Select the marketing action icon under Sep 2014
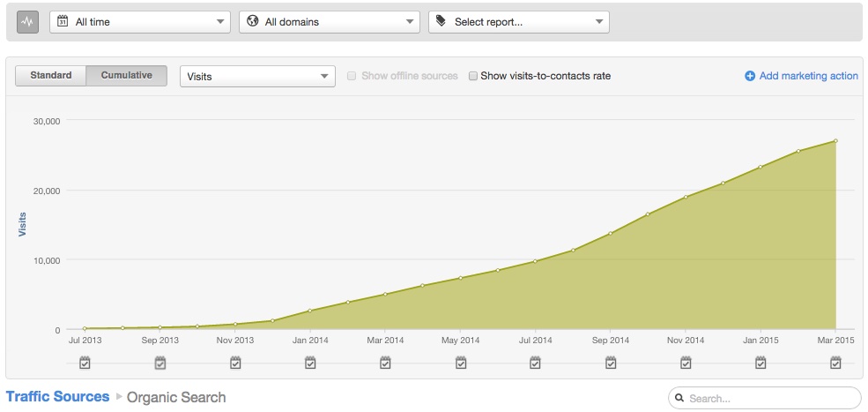 click(611, 363)
